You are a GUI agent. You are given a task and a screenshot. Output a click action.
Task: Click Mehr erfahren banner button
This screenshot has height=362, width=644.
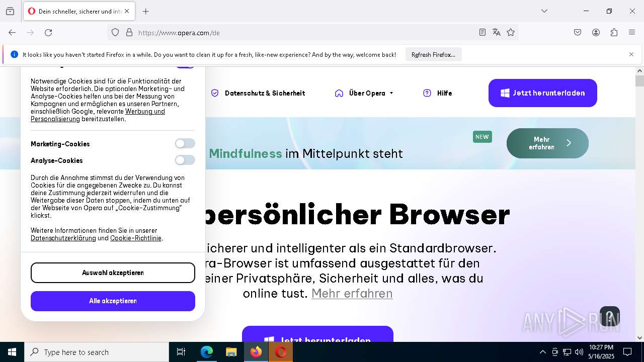pyautogui.click(x=547, y=143)
